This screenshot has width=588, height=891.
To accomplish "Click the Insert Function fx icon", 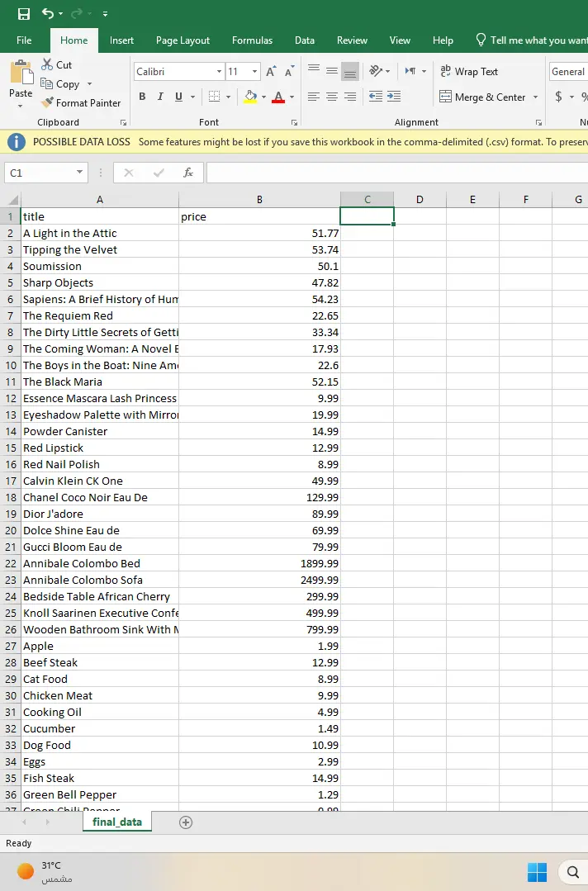I will 188,173.
